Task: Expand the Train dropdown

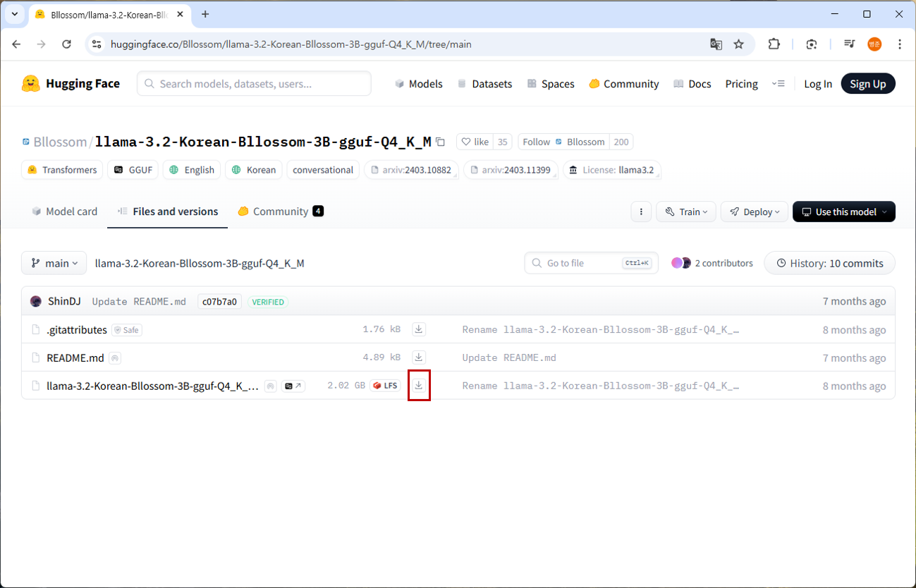Action: tap(686, 212)
